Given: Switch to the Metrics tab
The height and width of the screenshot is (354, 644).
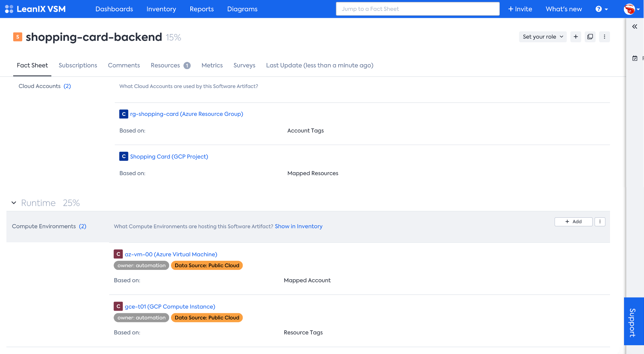Looking at the screenshot, I should pos(212,65).
